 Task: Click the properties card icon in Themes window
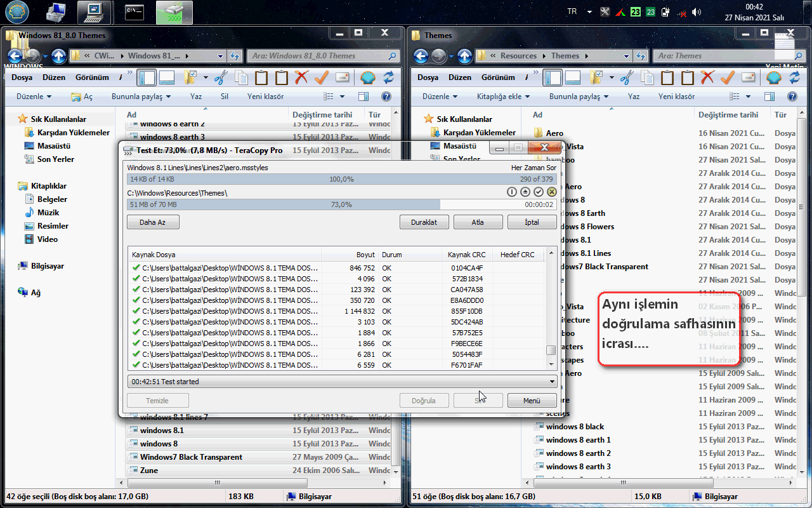tap(749, 77)
